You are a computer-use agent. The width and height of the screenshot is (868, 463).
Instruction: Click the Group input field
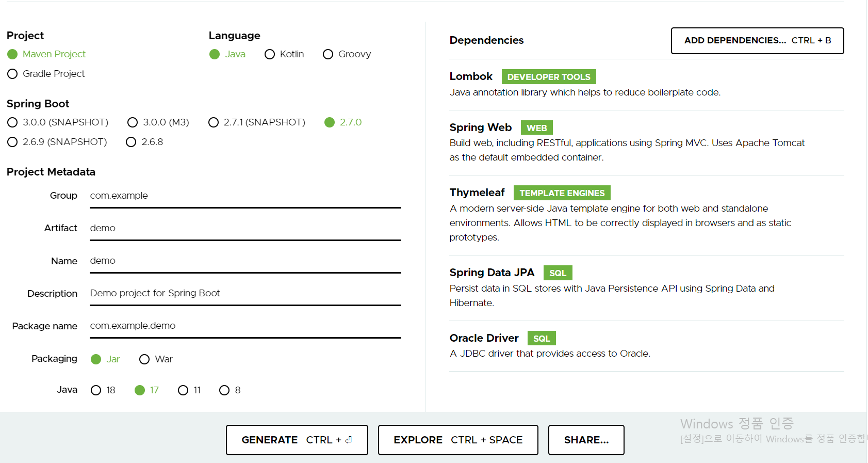pyautogui.click(x=245, y=196)
